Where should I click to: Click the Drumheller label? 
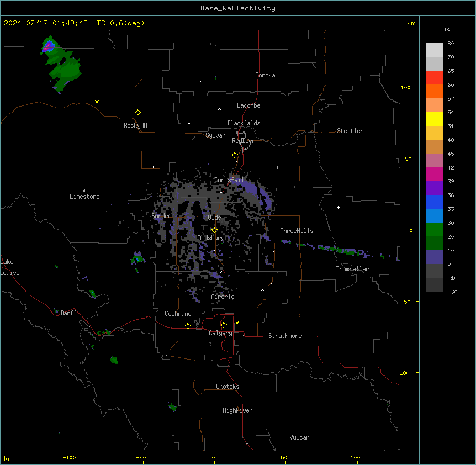tap(352, 269)
